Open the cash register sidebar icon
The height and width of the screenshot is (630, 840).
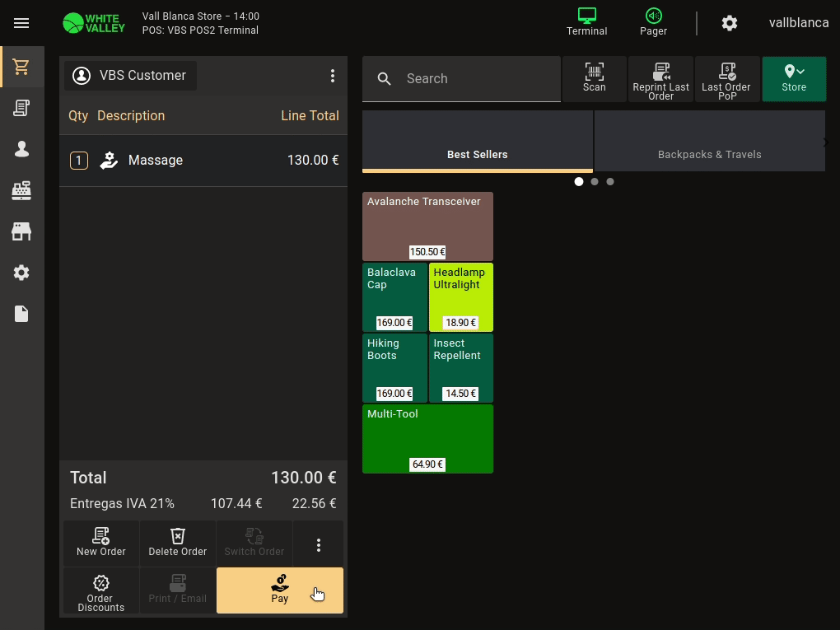(x=21, y=190)
